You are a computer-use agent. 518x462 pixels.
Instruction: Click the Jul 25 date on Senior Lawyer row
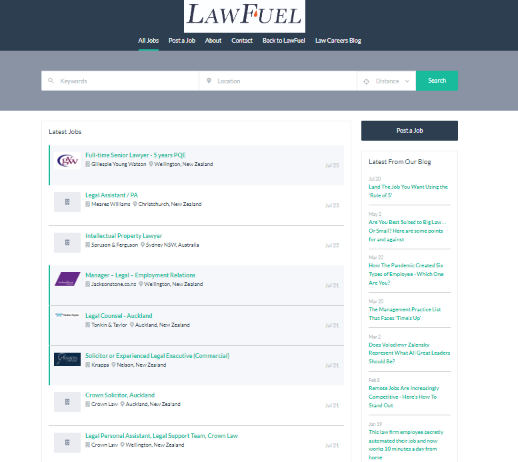[332, 165]
